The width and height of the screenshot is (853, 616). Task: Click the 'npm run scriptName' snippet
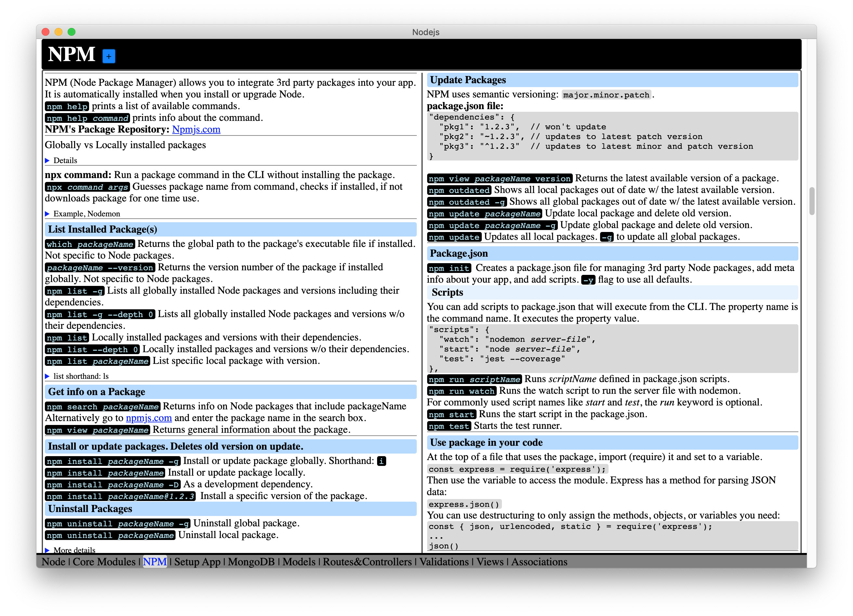tap(474, 379)
